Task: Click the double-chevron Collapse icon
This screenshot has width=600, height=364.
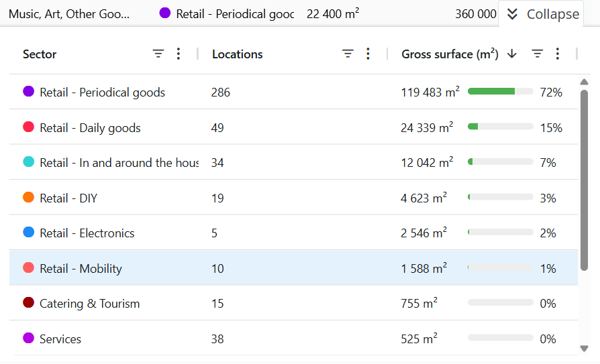Action: (513, 14)
